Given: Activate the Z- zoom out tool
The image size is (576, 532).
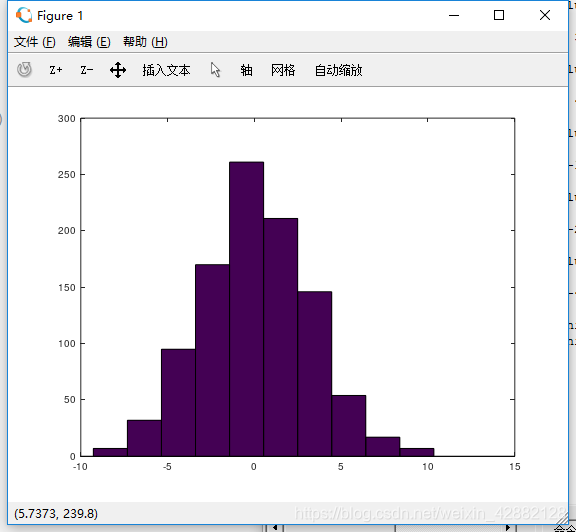Looking at the screenshot, I should (87, 70).
